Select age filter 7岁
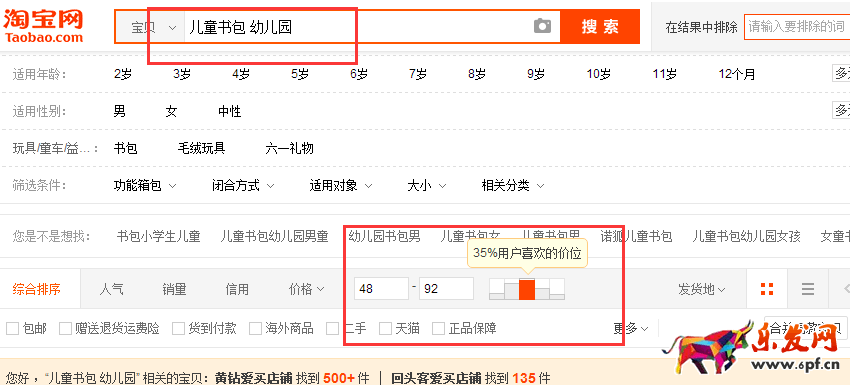This screenshot has height=385, width=850. (x=418, y=74)
